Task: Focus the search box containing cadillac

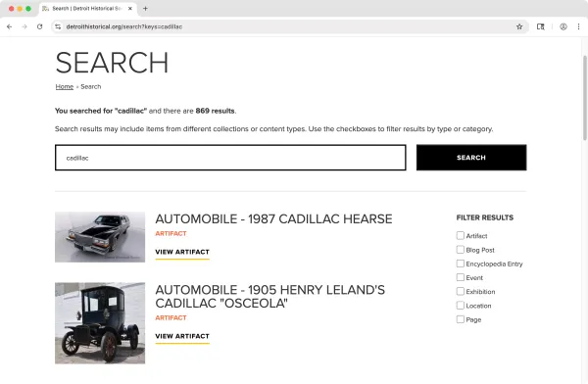Action: [x=230, y=158]
